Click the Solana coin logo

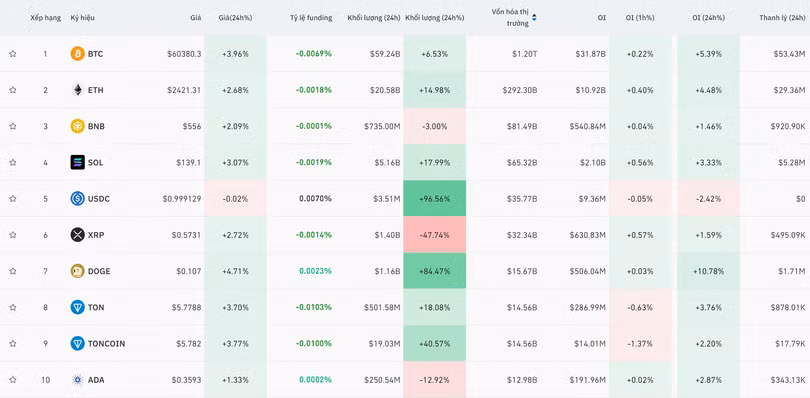pos(77,162)
